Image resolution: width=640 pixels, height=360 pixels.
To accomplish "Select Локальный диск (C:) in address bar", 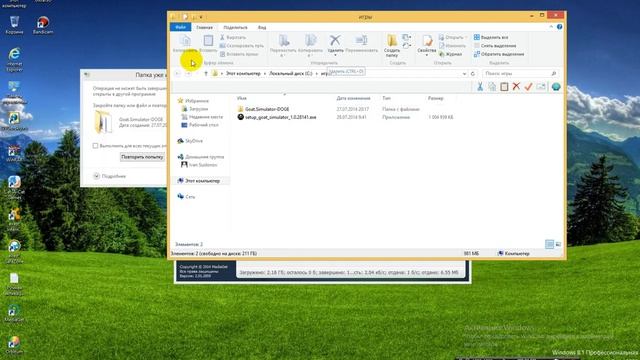I will coord(291,73).
